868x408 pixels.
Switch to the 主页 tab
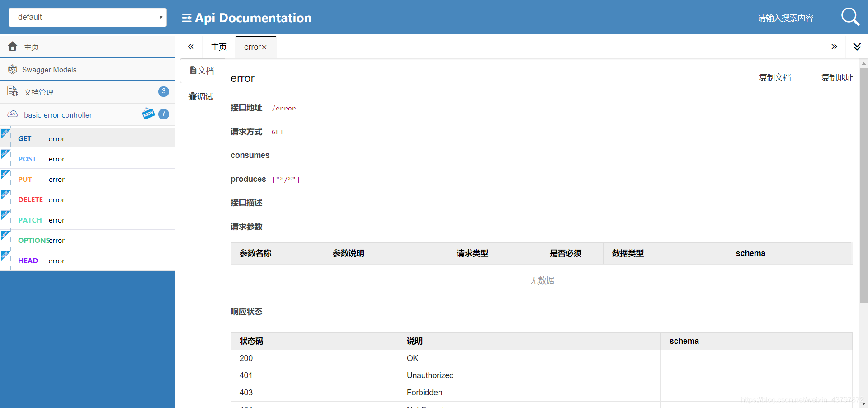coord(219,47)
